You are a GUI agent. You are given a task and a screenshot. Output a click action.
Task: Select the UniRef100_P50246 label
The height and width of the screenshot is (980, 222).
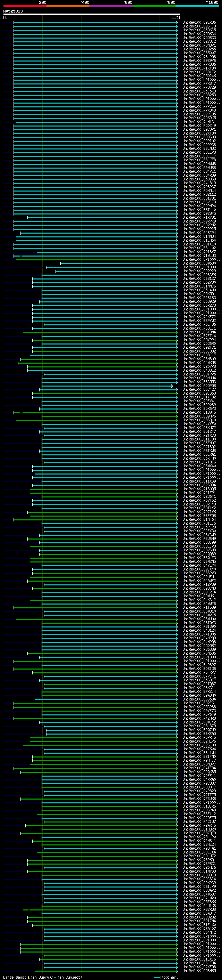point(199,76)
